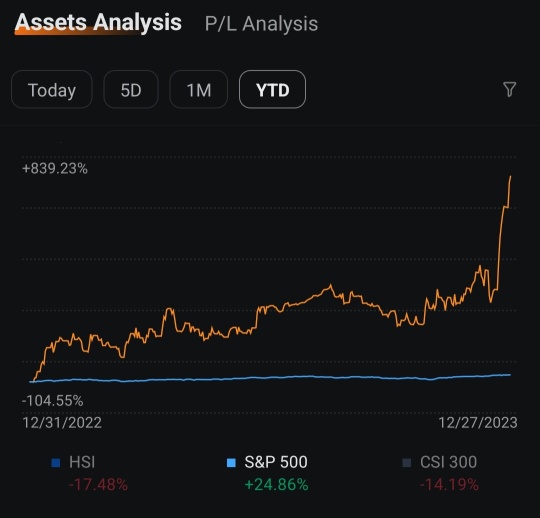The height and width of the screenshot is (518, 540).
Task: Click the HSI -17.48% return value
Action: 98,485
